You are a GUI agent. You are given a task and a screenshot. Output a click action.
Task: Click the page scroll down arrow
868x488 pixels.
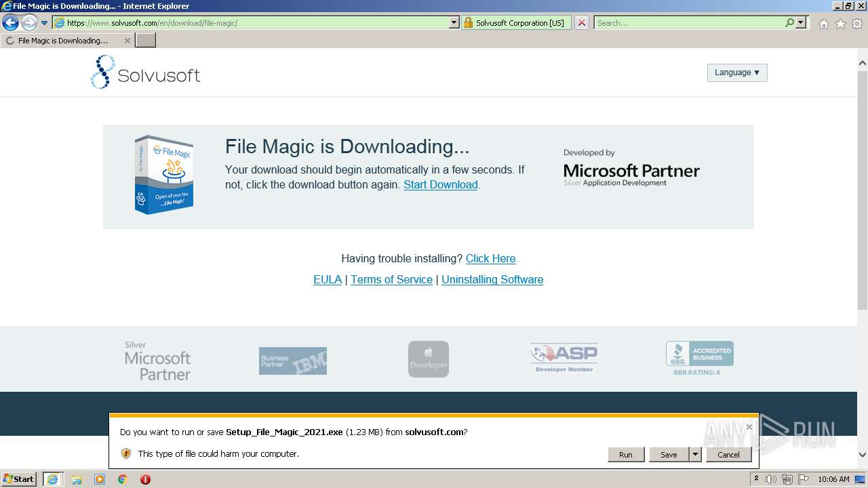point(863,455)
